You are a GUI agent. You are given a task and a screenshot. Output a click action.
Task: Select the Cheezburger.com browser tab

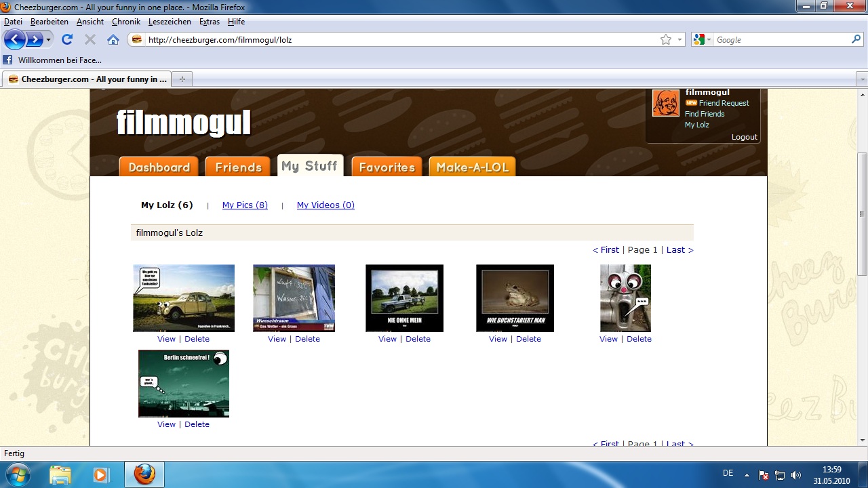point(87,79)
